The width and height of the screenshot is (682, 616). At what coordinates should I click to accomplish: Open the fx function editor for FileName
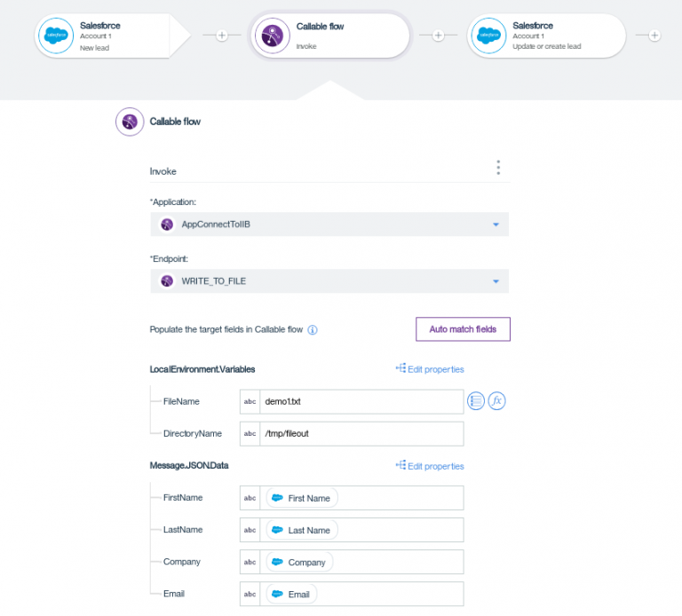pos(496,401)
